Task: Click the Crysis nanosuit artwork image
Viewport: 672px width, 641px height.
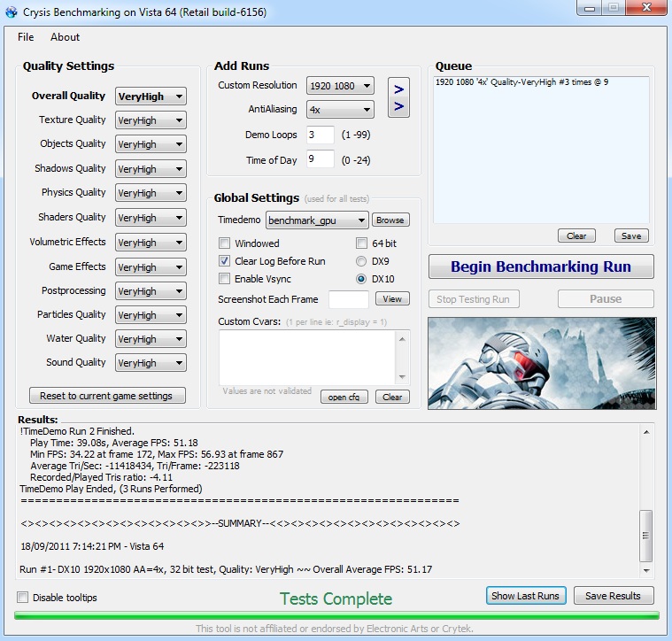Action: (542, 363)
